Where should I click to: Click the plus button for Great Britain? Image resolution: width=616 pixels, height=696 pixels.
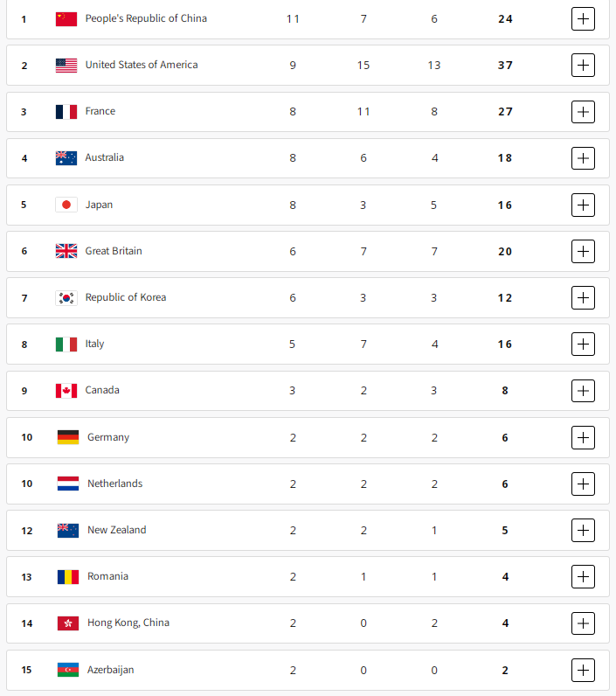[x=583, y=251]
